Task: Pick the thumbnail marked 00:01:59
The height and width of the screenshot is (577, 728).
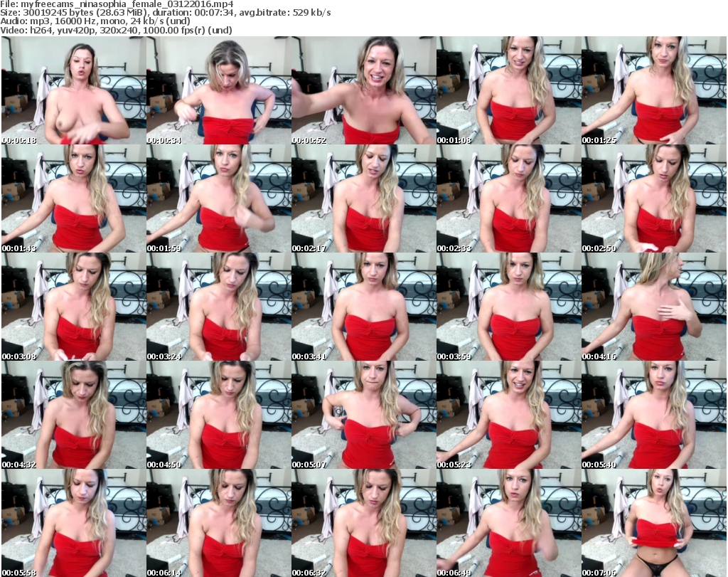Action: click(219, 198)
